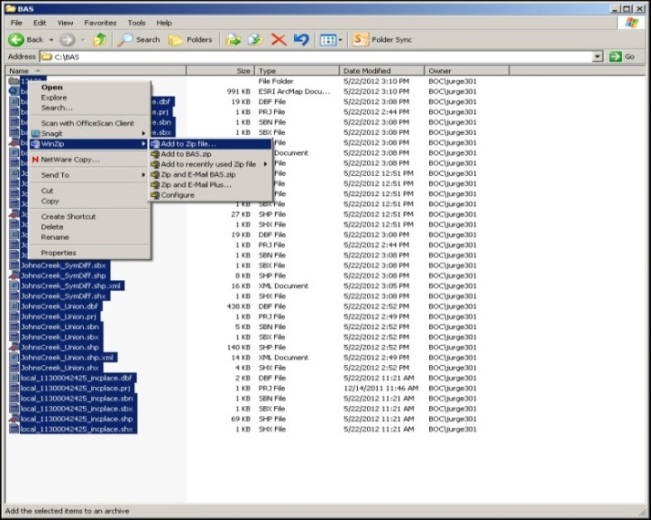Click NetWare Copy menu entry
The height and width of the screenshot is (520, 651).
point(70,159)
